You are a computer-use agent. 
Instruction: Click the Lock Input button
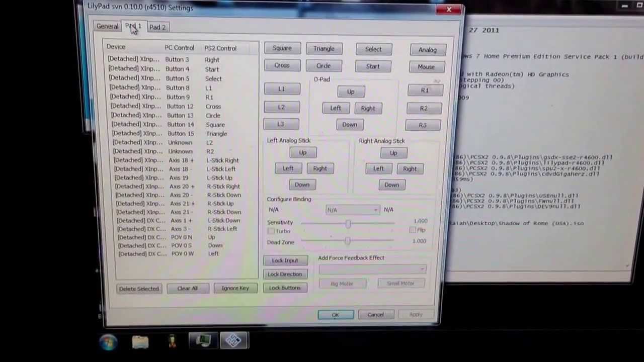285,260
